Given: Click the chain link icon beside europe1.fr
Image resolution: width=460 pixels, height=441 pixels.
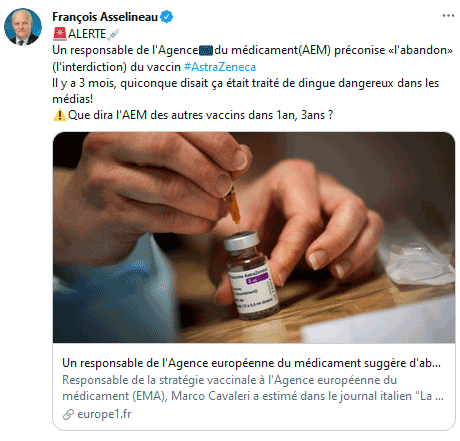Looking at the screenshot, I should pyautogui.click(x=68, y=414).
